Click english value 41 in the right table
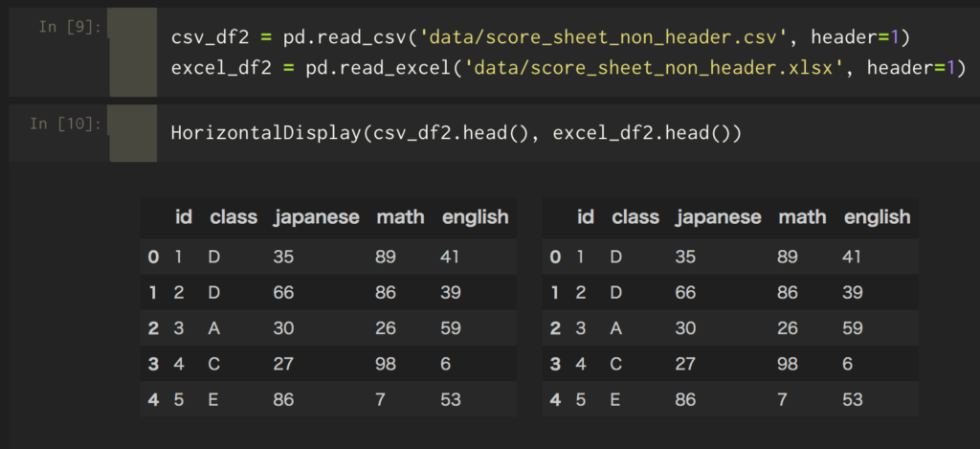The height and width of the screenshot is (449, 980). 852,257
